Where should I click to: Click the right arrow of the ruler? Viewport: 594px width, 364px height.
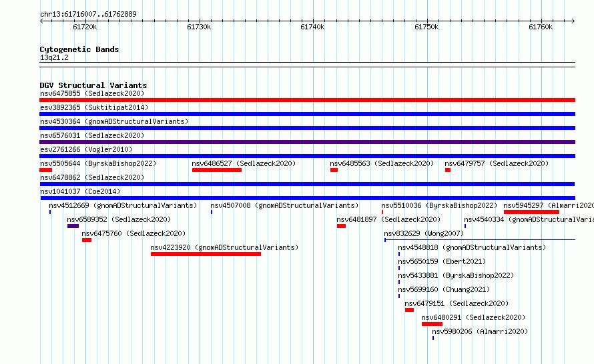coord(573,21)
